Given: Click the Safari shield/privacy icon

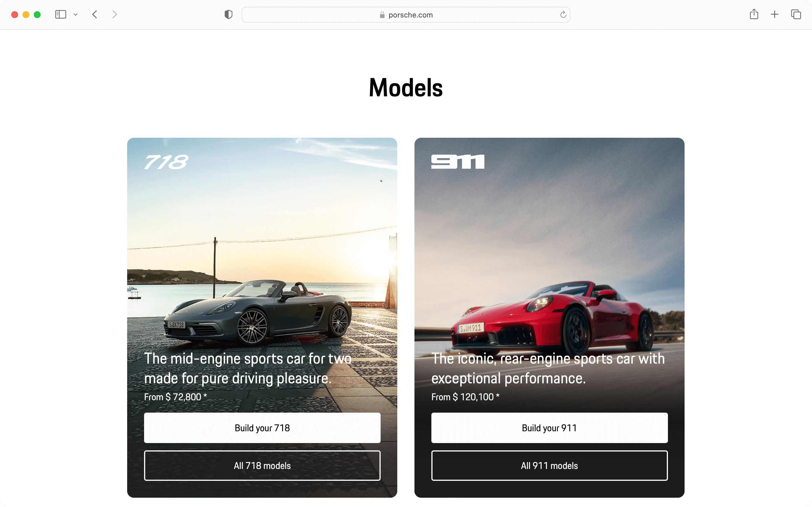Looking at the screenshot, I should (x=229, y=14).
